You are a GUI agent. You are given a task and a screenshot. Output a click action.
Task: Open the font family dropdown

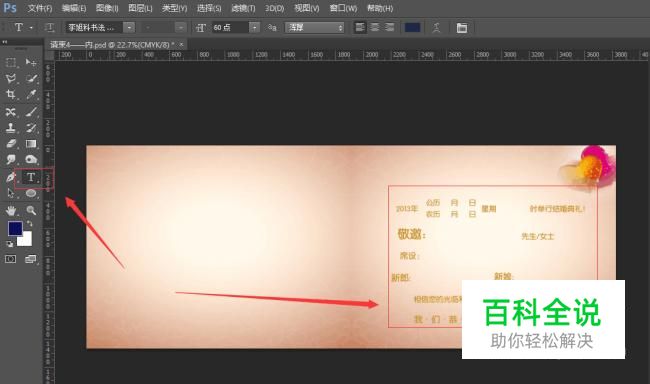pos(129,28)
